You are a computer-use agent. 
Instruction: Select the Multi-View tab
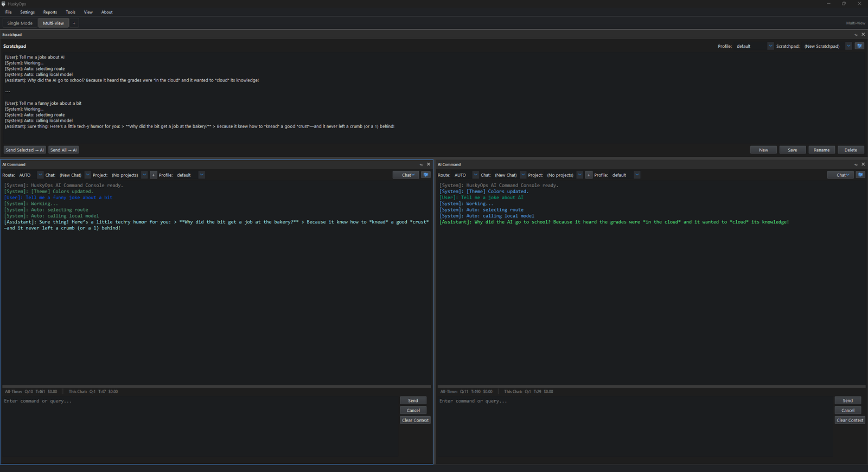[53, 23]
